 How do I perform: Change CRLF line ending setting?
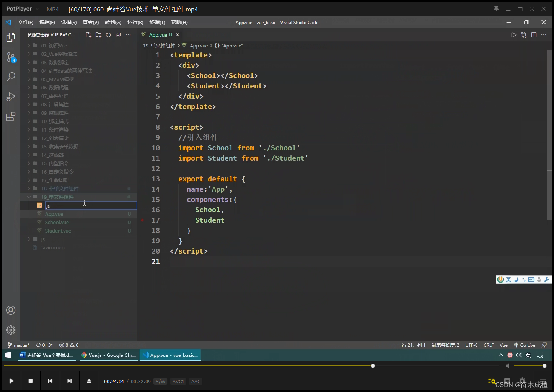coord(489,345)
